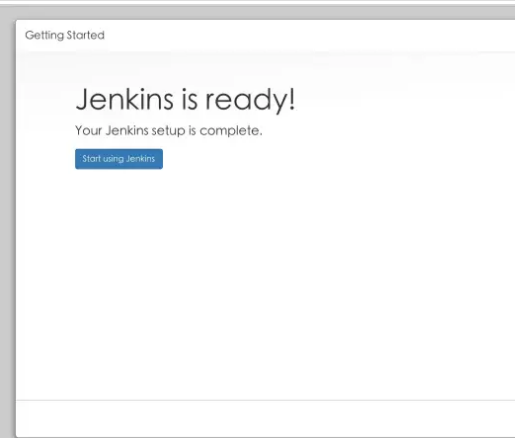The height and width of the screenshot is (438, 515).
Task: Click the 'Jenkins is ready!' heading
Action: coord(186,99)
